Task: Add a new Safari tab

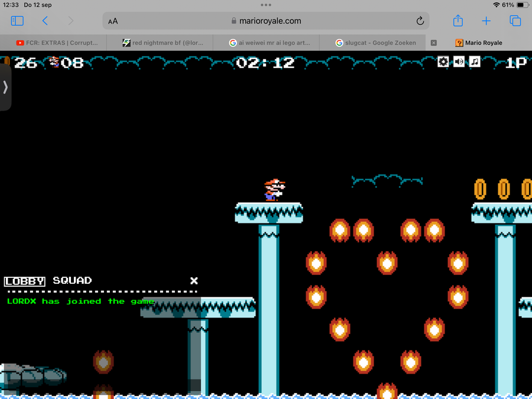Action: (x=486, y=21)
